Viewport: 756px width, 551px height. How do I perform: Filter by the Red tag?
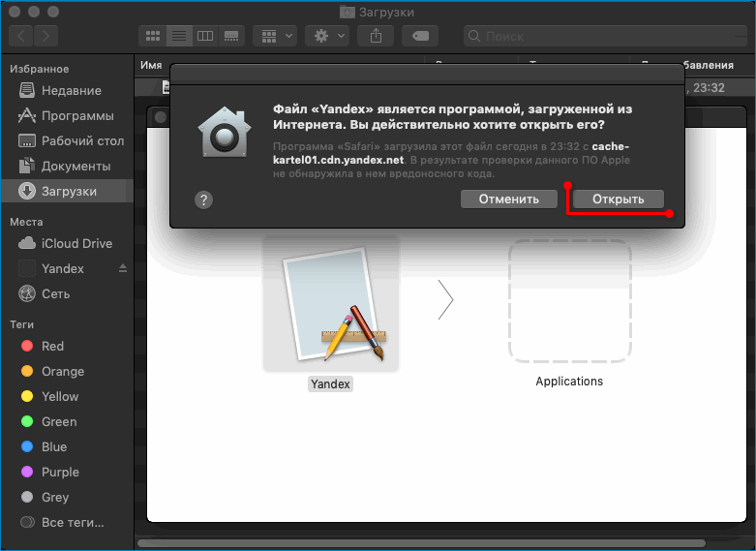[x=67, y=346]
